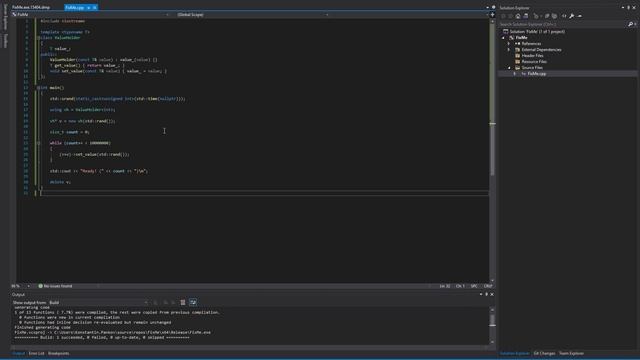This screenshot has width=640, height=360.
Task: Select Resource Files folder in Solution Explorer
Action: 534,62
